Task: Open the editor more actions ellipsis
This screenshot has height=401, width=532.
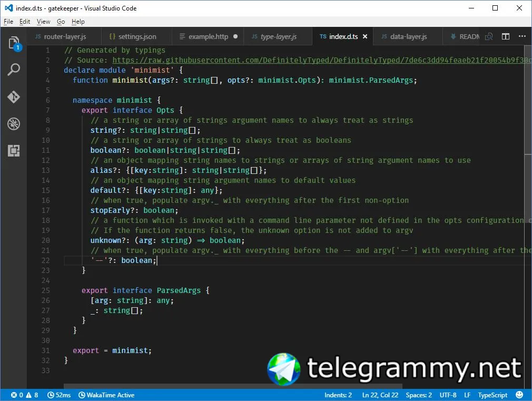Action: [x=522, y=36]
